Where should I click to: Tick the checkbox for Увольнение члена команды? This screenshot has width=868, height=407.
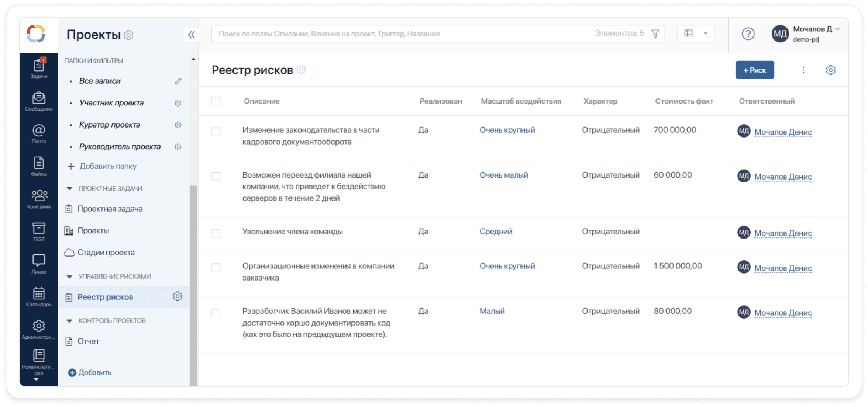coord(216,233)
